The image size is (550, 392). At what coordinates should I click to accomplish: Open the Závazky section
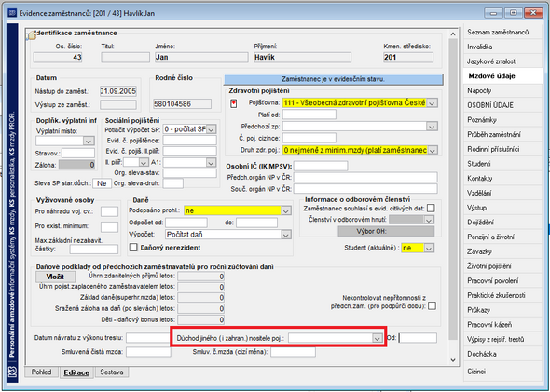pyautogui.click(x=502, y=251)
